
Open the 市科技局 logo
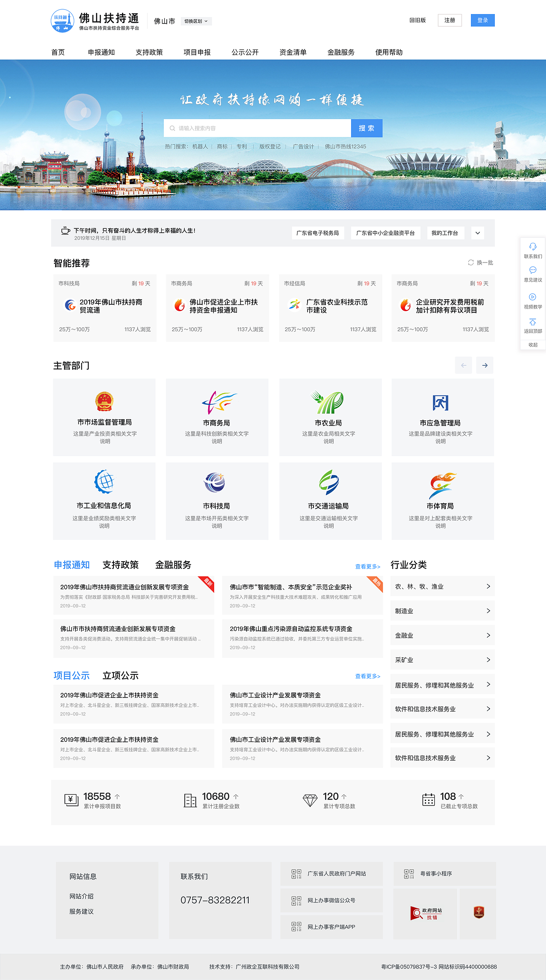215,482
